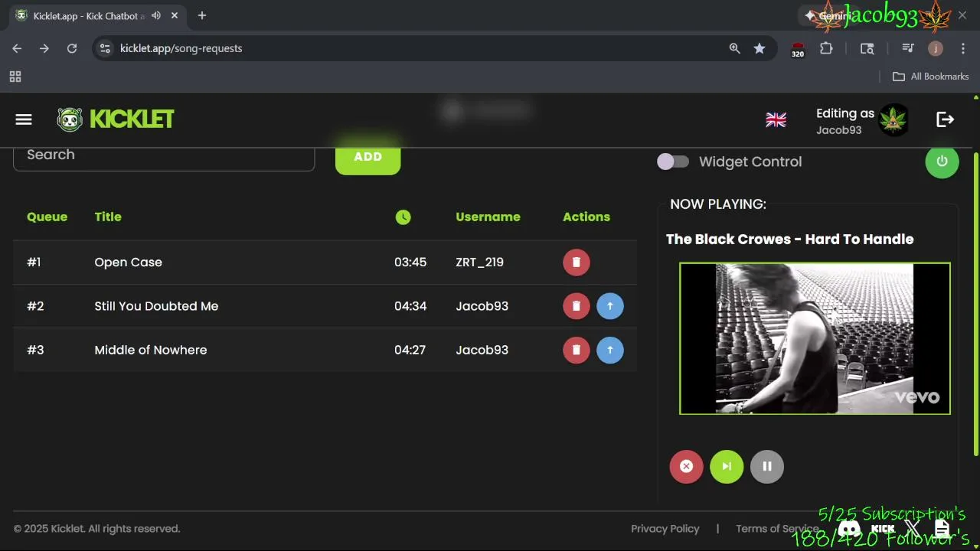This screenshot has width=980, height=551.
Task: Stop the current song with red X
Action: pos(686,467)
